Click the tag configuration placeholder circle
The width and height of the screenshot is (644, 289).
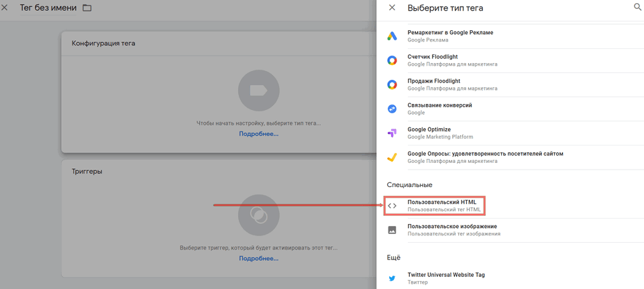pyautogui.click(x=258, y=91)
